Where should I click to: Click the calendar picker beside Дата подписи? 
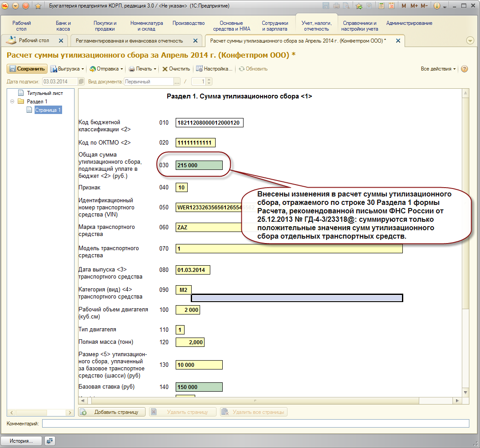[x=81, y=82]
